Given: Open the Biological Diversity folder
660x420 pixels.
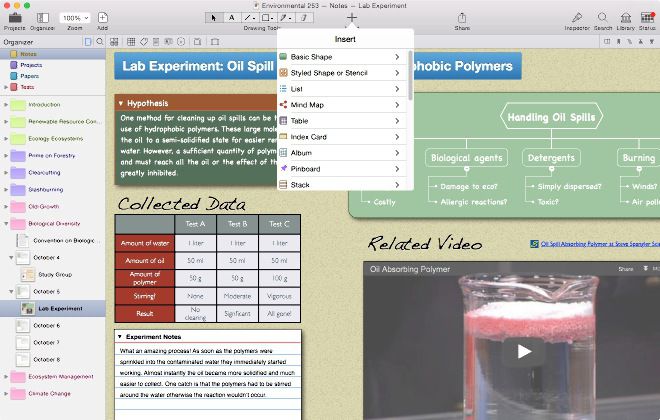Looking at the screenshot, I should tap(54, 223).
